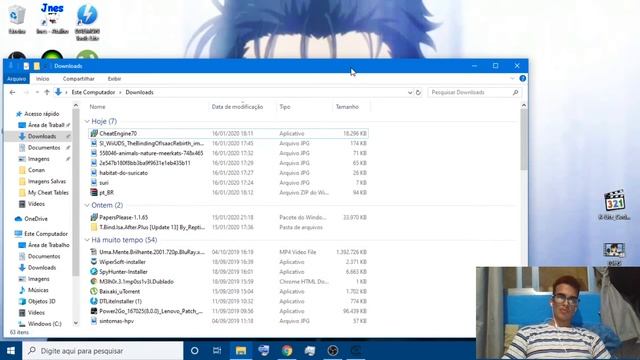
Task: Expand the ribbon with the chevron
Action: 512,78
